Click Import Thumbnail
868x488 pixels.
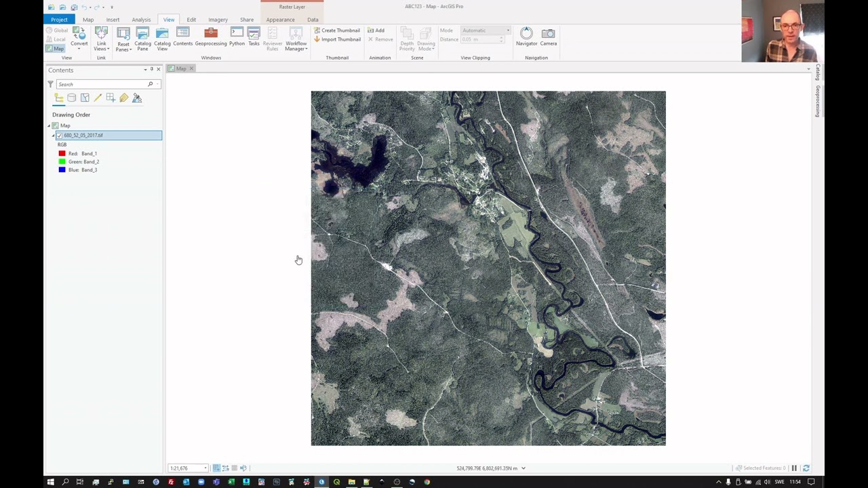coord(337,39)
